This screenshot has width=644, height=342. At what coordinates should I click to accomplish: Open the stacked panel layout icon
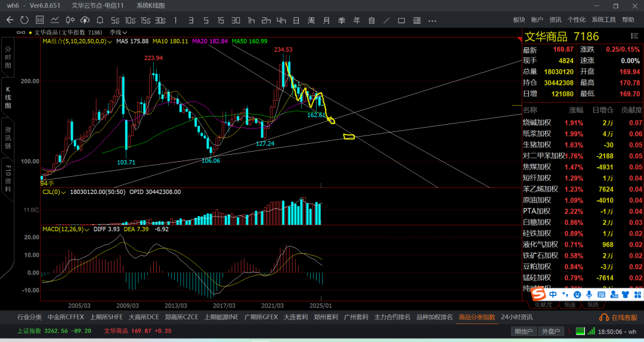pos(416,20)
